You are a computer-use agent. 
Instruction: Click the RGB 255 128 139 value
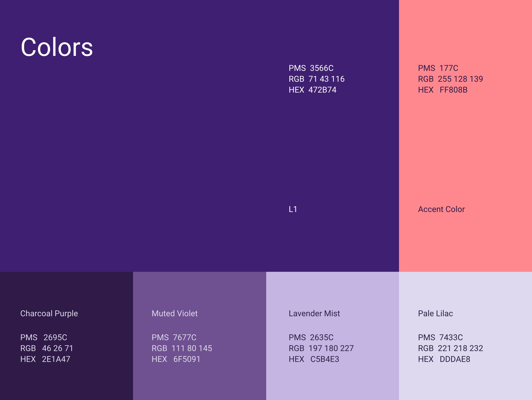(450, 79)
